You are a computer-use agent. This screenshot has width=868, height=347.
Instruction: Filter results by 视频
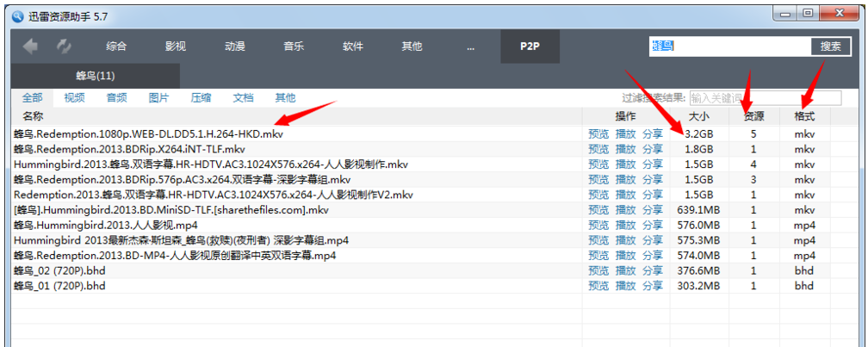tap(74, 98)
